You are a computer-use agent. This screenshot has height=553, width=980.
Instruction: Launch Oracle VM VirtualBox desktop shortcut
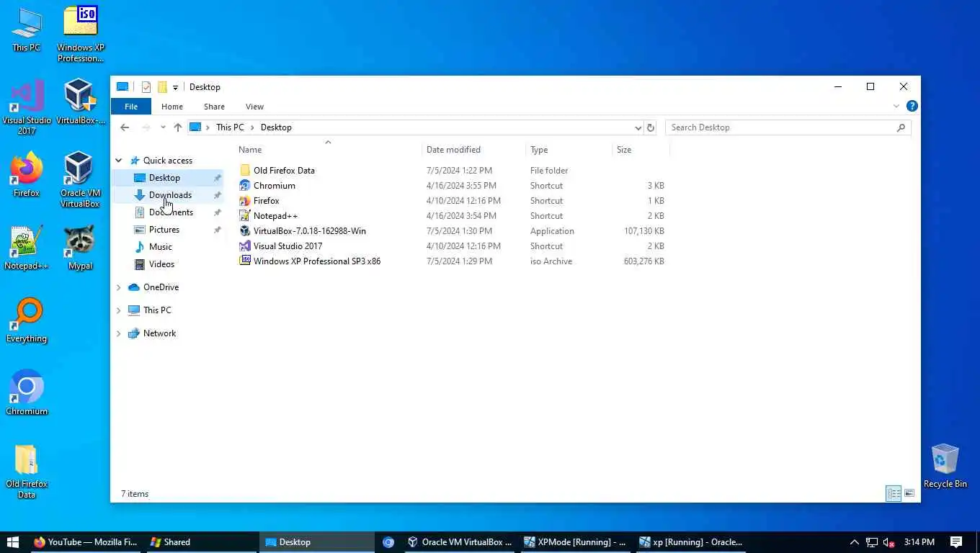[80, 179]
